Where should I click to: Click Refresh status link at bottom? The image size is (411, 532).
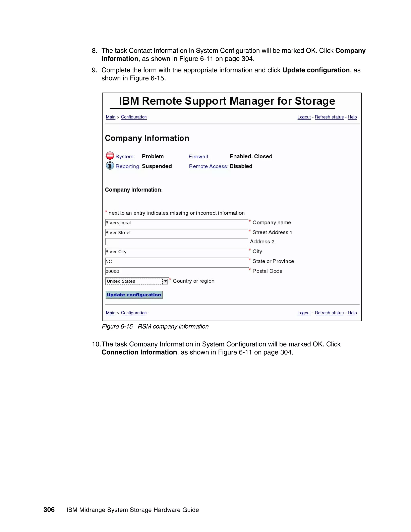[329, 313]
